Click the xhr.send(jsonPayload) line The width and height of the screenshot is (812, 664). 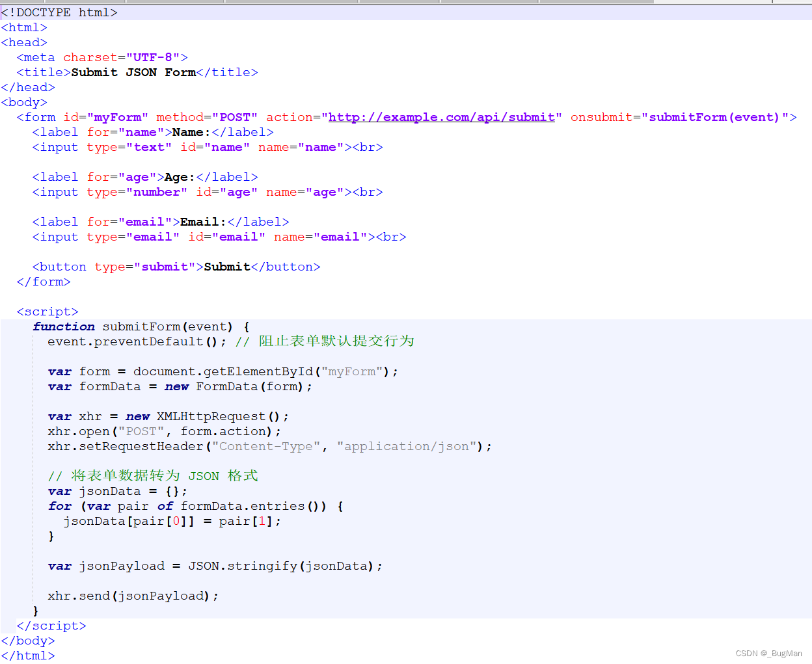pos(133,596)
